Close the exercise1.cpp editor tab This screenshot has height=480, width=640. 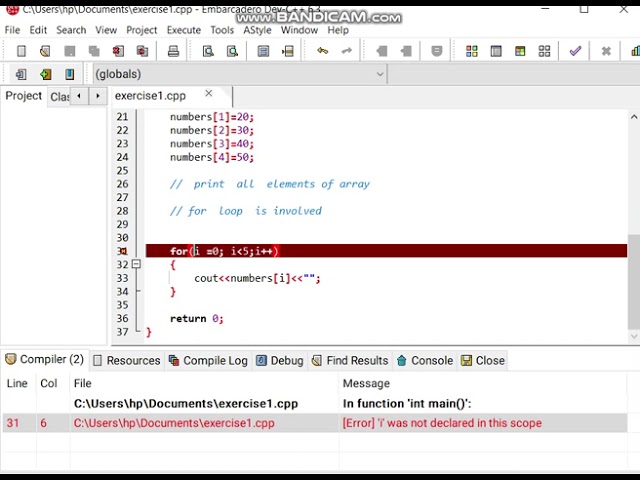[209, 93]
